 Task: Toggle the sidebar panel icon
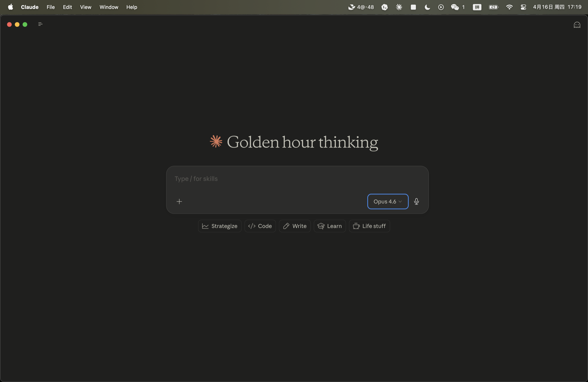click(40, 24)
